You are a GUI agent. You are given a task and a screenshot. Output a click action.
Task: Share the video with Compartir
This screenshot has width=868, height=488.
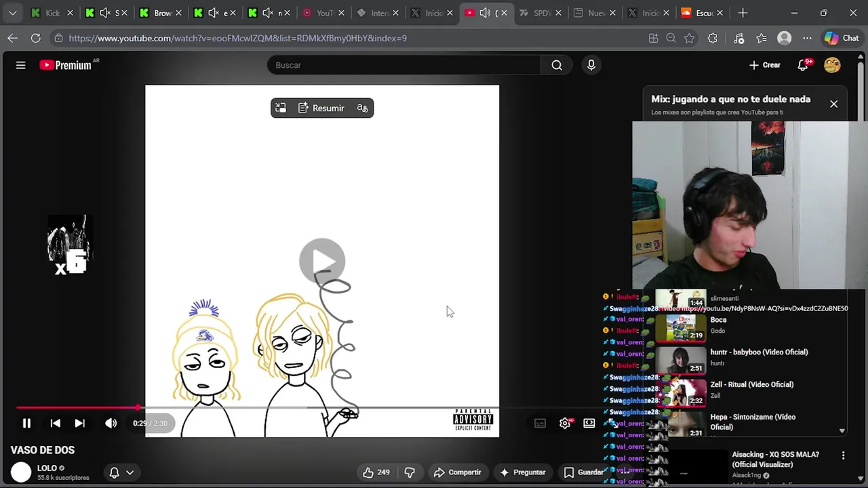458,472
